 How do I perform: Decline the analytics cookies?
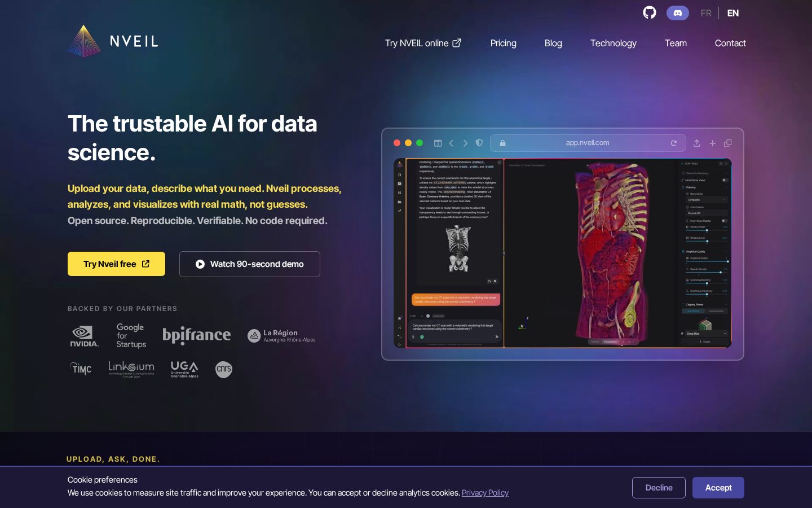pos(659,488)
